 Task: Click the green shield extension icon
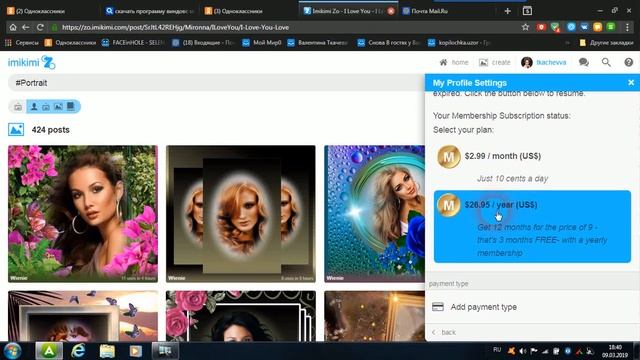555,27
